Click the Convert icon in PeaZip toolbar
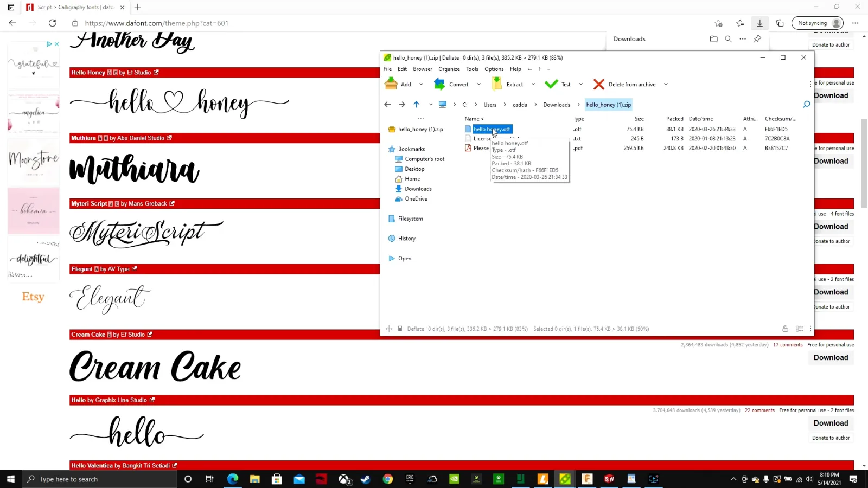The image size is (868, 488). click(x=439, y=84)
